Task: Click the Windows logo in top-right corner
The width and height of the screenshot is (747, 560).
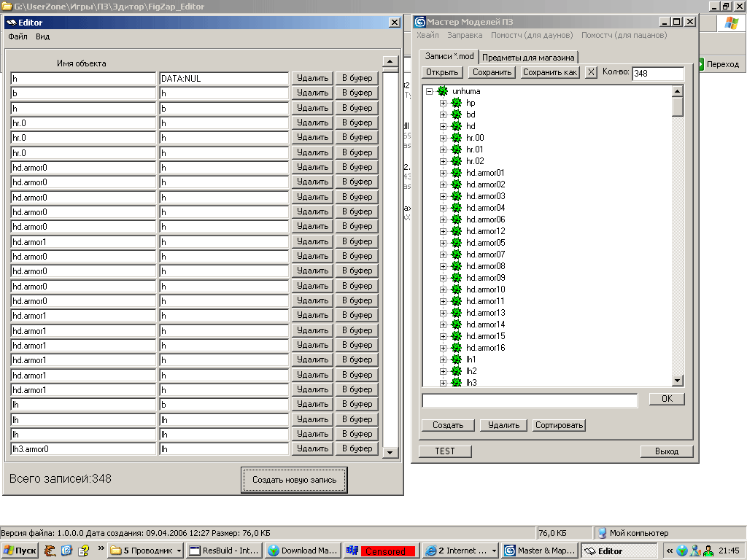Action: click(x=731, y=23)
